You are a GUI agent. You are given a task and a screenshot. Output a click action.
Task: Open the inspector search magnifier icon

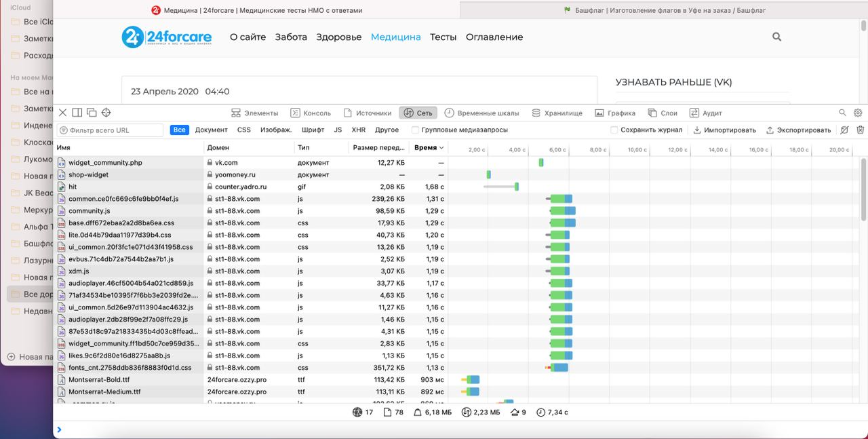(x=842, y=113)
